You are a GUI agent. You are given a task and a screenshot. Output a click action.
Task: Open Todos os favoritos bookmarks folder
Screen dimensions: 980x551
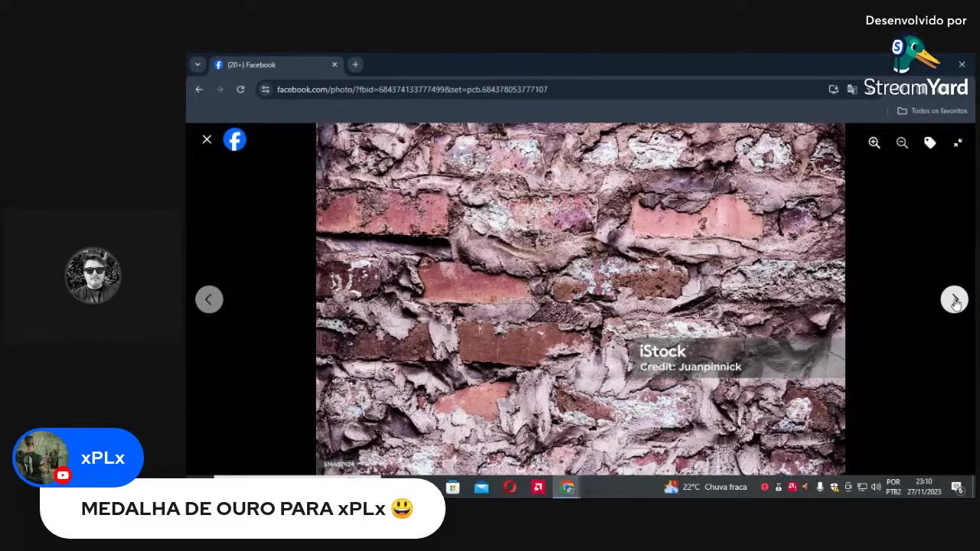click(933, 111)
